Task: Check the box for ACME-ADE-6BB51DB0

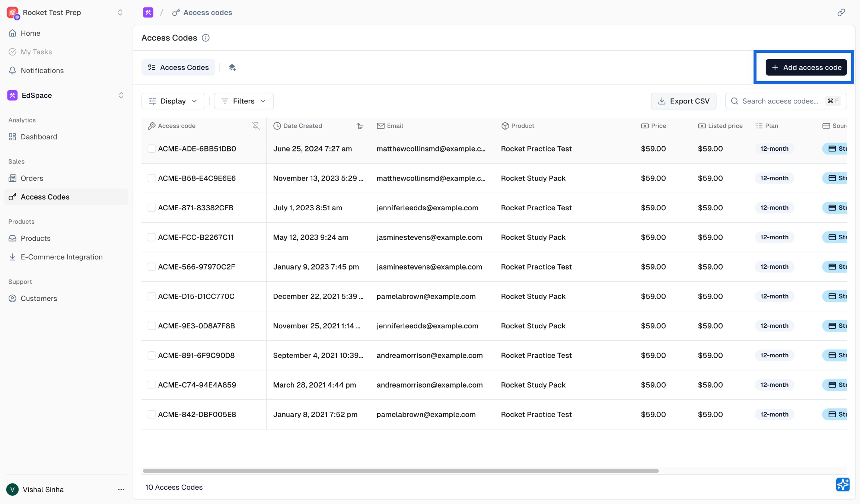Action: click(x=152, y=149)
